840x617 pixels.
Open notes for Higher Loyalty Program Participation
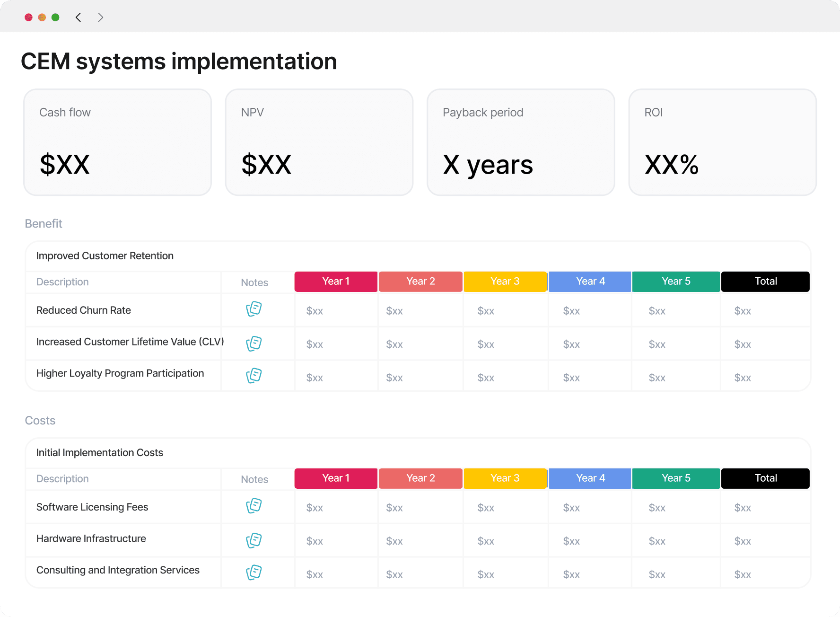pyautogui.click(x=254, y=375)
